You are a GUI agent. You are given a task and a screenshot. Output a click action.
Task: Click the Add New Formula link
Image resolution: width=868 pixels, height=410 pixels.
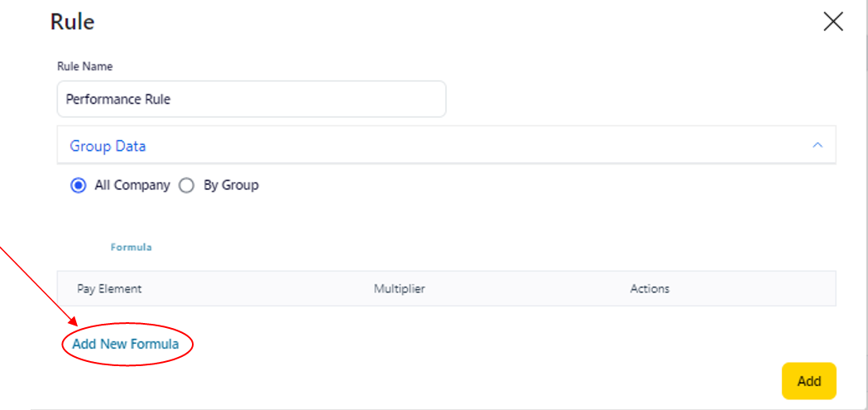126,344
